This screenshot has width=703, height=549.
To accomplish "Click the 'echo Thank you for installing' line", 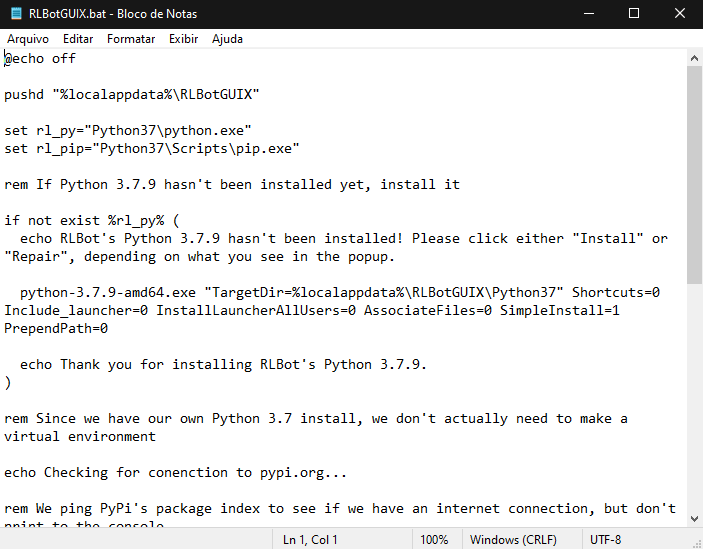I will pyautogui.click(x=223, y=364).
